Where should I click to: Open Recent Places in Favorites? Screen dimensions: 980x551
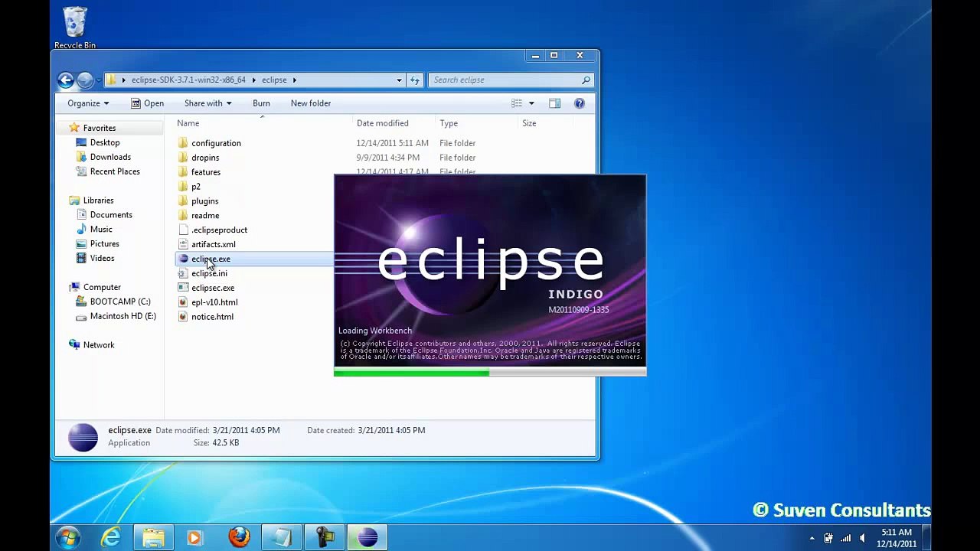(x=115, y=171)
